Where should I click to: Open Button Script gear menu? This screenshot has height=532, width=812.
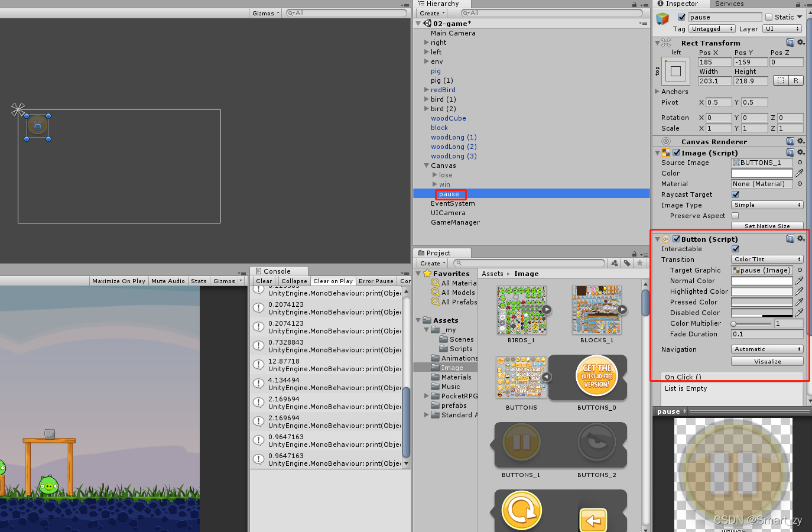coord(801,239)
